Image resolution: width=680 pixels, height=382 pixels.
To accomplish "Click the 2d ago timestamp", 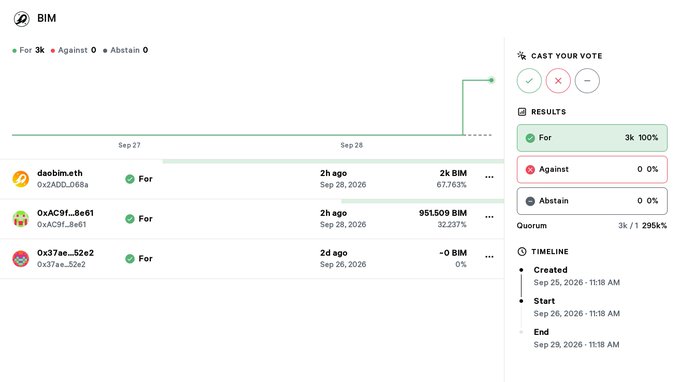I will pos(333,253).
